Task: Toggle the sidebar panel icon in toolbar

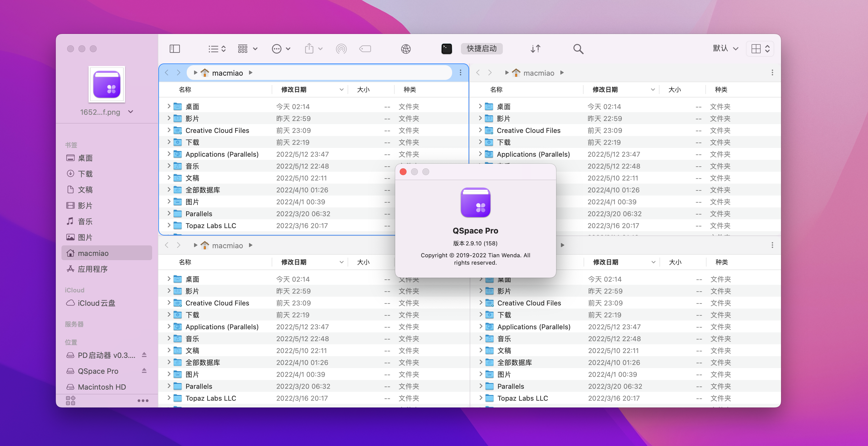Action: (175, 49)
